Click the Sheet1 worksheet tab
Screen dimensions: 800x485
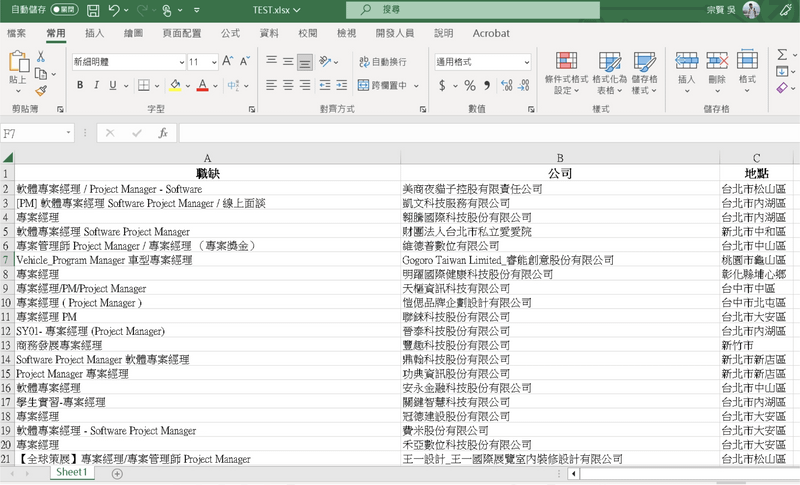[x=72, y=472]
